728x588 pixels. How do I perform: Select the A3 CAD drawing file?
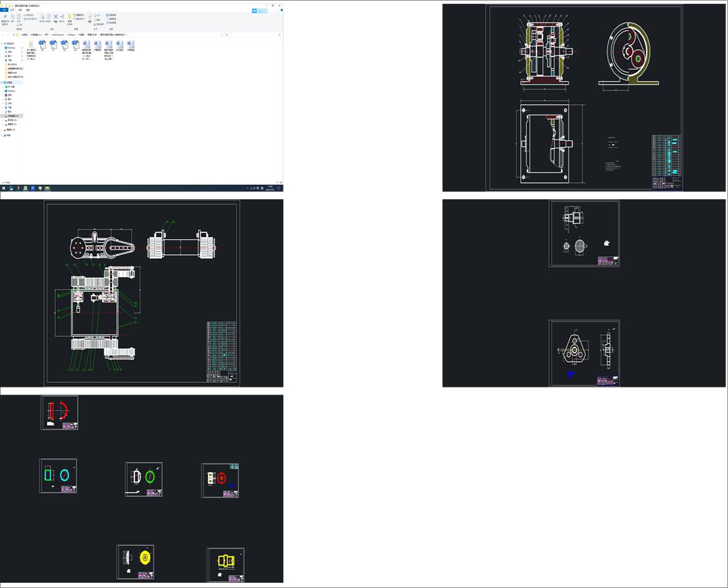point(75,45)
